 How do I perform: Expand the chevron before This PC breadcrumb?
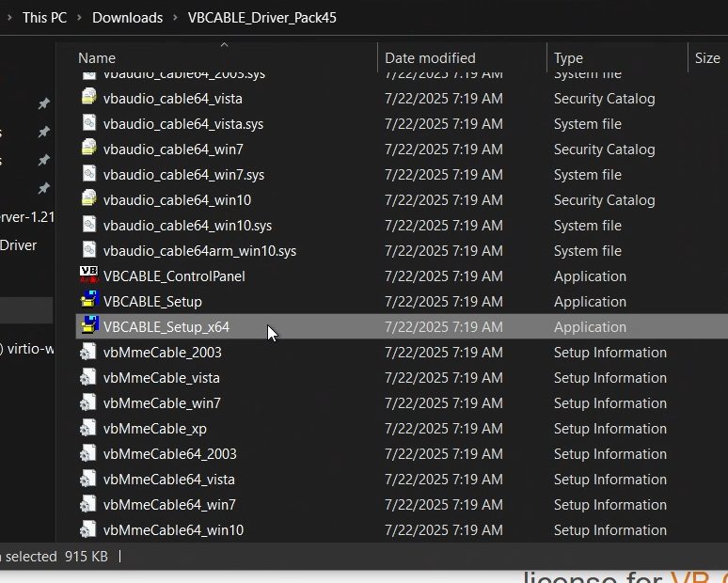click(9, 18)
